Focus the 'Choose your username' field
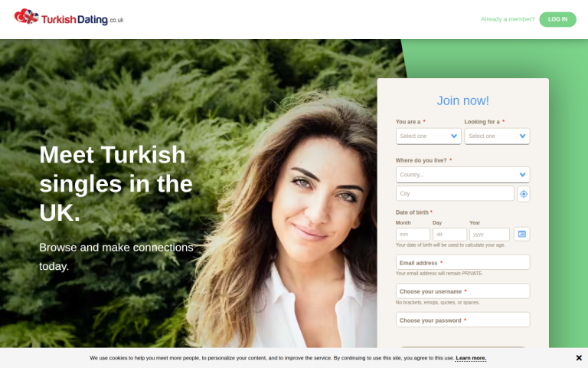The width and height of the screenshot is (588, 368). pyautogui.click(x=462, y=291)
